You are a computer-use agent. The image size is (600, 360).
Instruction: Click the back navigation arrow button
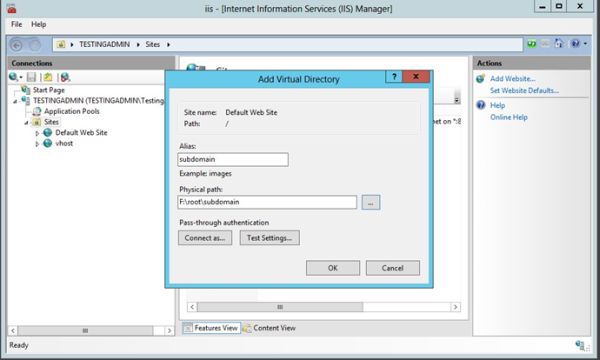point(16,45)
